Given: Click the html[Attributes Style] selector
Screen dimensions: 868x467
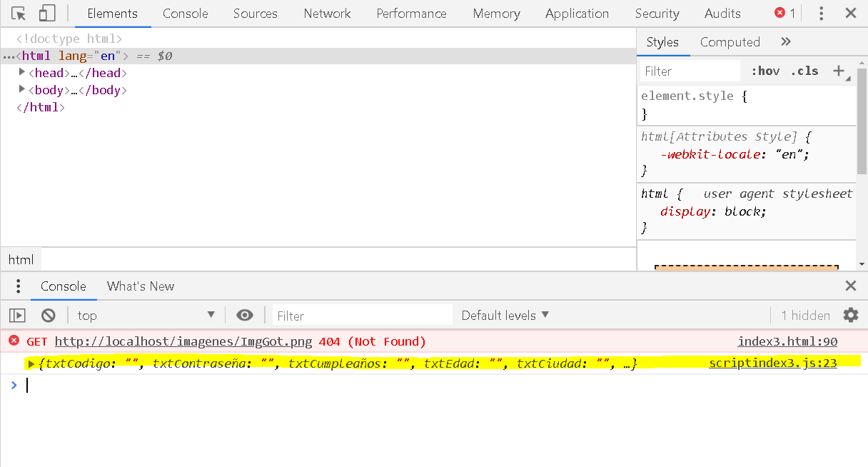Looking at the screenshot, I should coord(720,136).
